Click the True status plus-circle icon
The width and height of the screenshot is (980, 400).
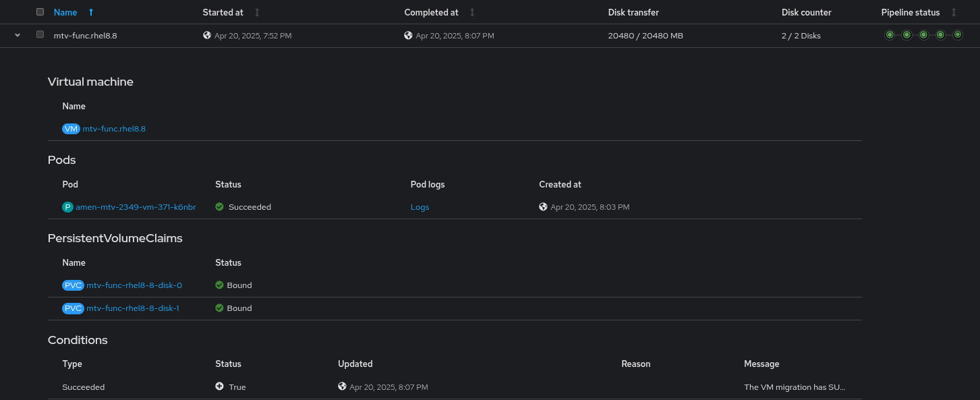tap(220, 387)
